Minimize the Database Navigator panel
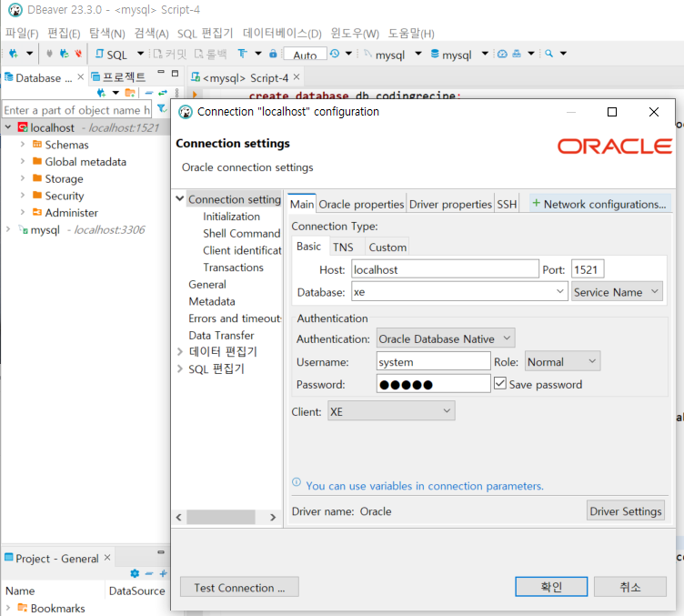The image size is (684, 616). click(x=161, y=72)
